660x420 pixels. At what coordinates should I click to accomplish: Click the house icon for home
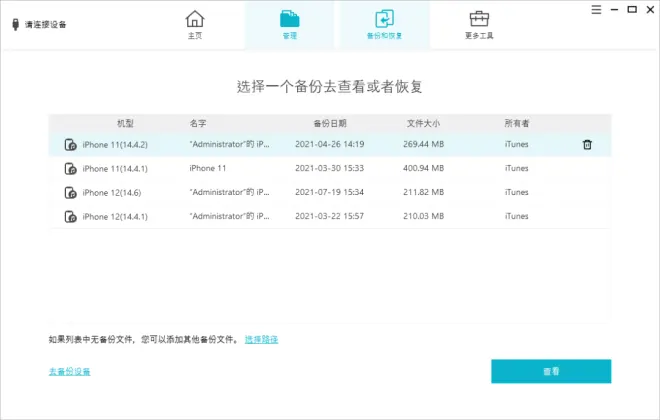coord(194,19)
